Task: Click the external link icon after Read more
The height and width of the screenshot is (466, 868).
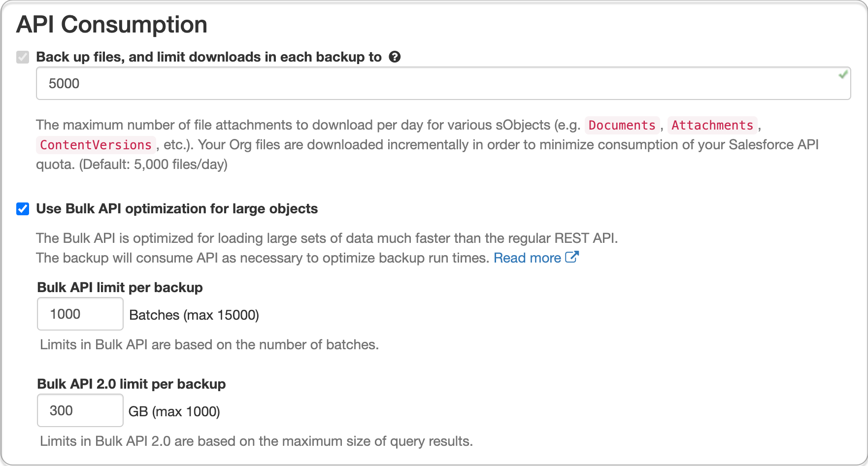Action: [571, 256]
